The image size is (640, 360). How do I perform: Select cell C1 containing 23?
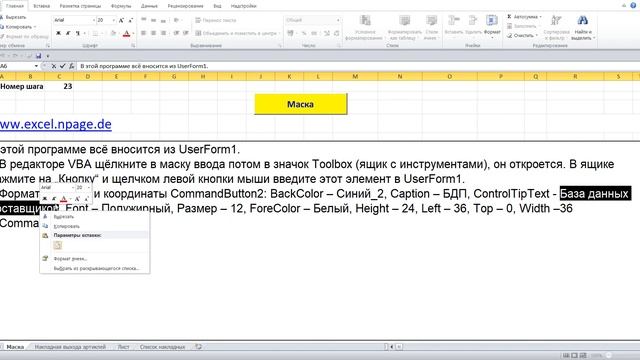click(x=59, y=86)
